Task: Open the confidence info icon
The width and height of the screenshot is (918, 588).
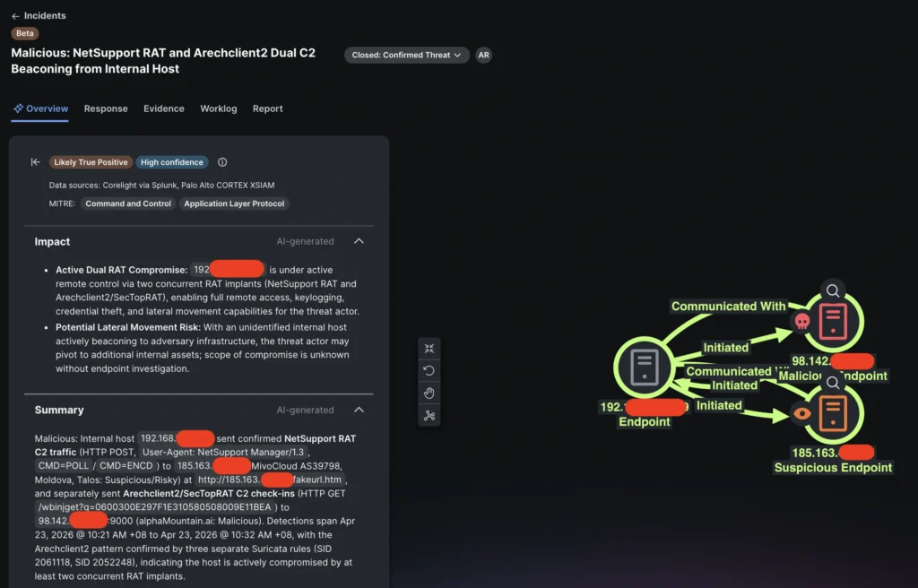Action: 222,162
